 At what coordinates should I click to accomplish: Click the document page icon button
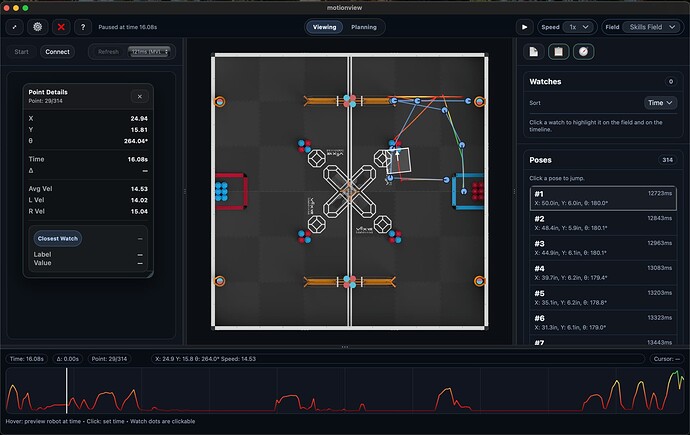coord(534,52)
